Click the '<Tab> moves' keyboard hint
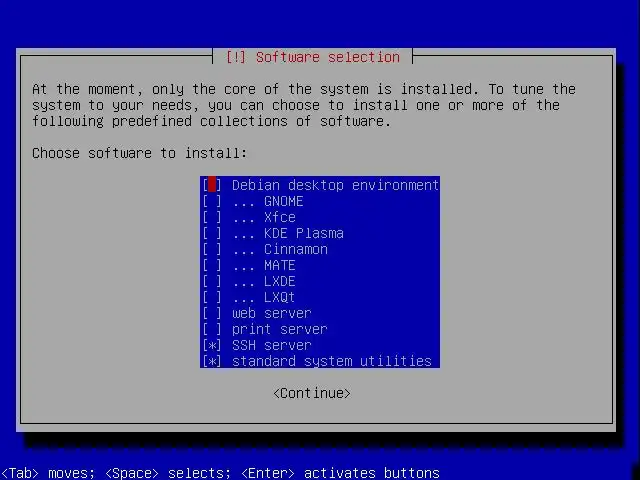 pyautogui.click(x=47, y=473)
